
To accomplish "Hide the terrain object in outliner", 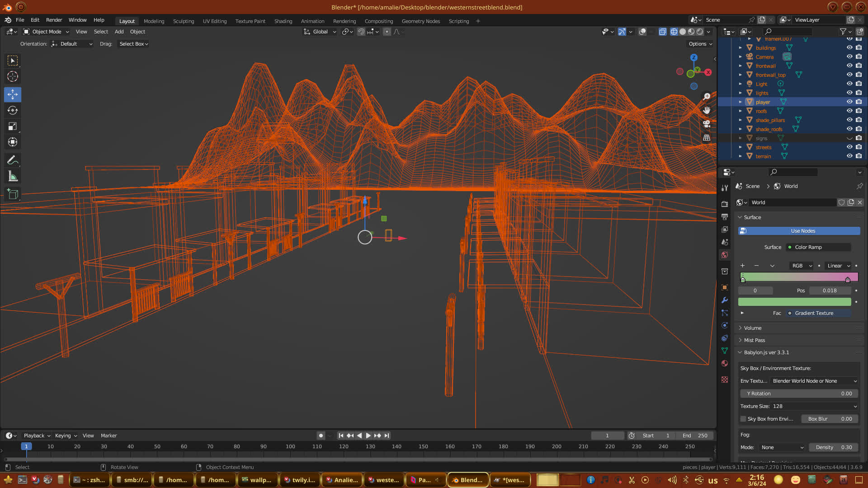I will coord(849,156).
